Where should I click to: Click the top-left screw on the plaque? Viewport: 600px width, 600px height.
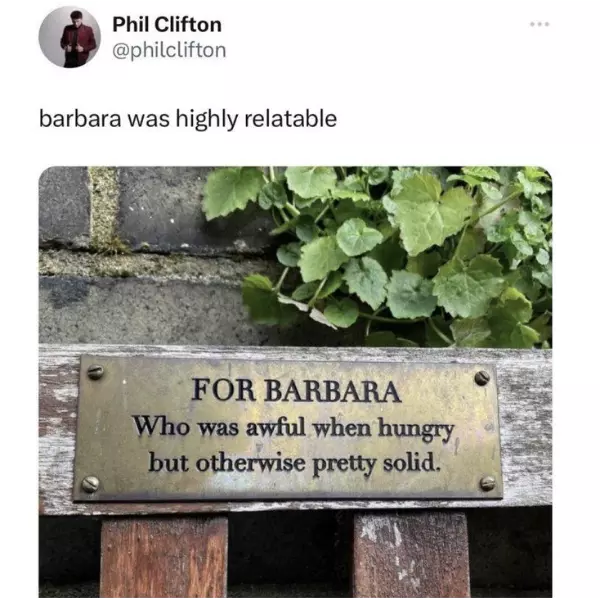95,372
